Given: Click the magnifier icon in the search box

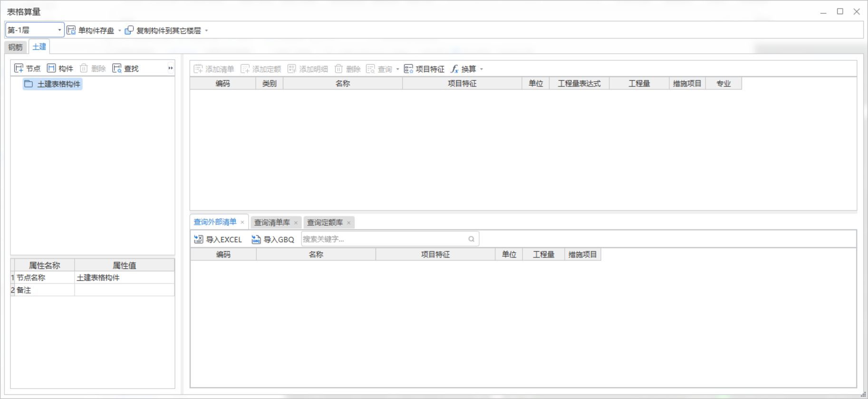Looking at the screenshot, I should (471, 239).
